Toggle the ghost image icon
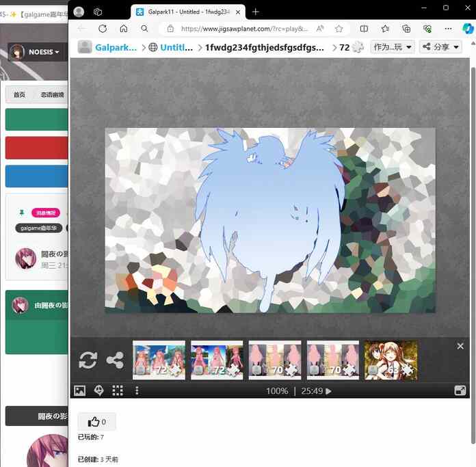This screenshot has width=476, height=467. 99,390
